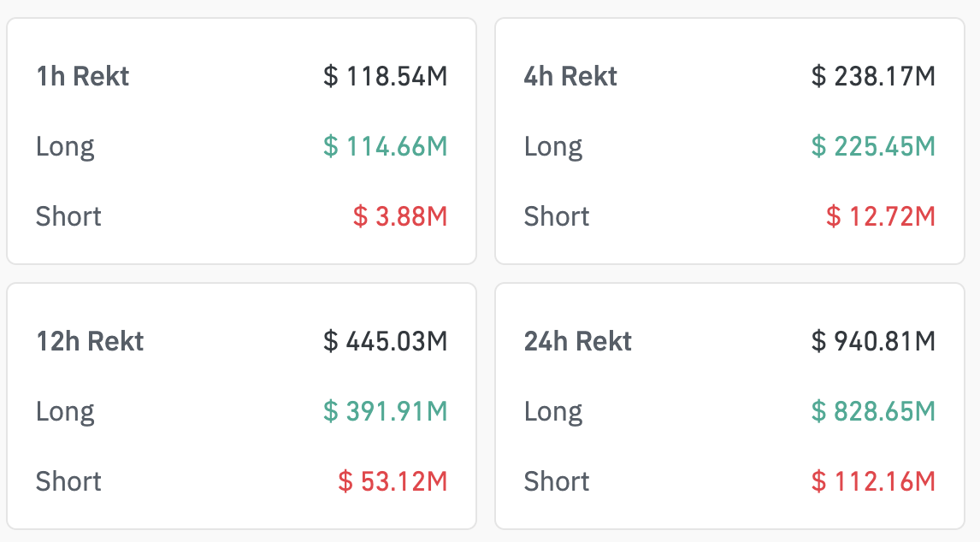Click the 1h short amount $3.88M
Screen dimensions: 980x542
click(x=400, y=216)
